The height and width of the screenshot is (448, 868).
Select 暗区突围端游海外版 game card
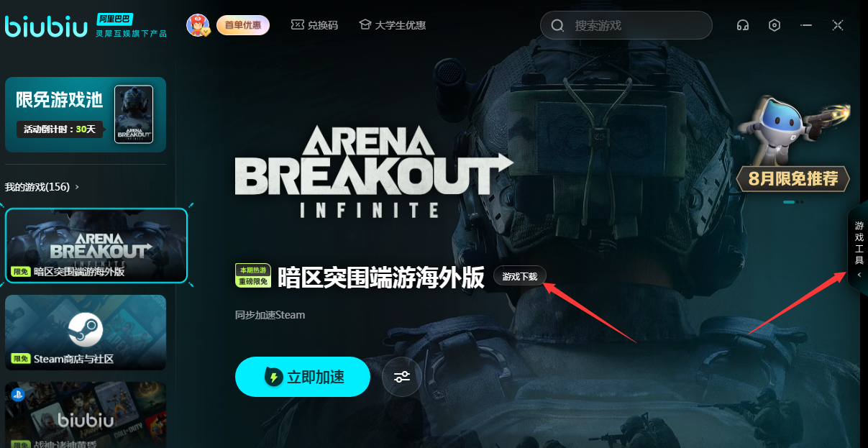coord(96,245)
